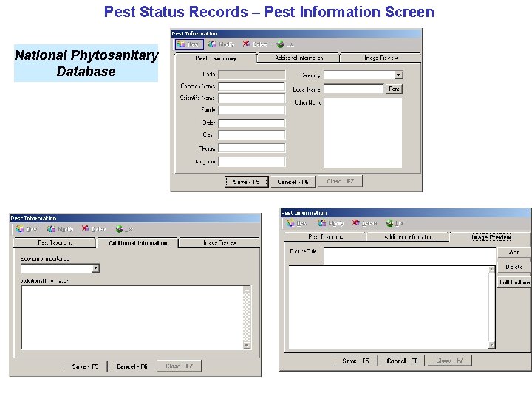The height and width of the screenshot is (399, 532).
Task: Click Delete icon in top Pest Information window
Action: pos(255,44)
